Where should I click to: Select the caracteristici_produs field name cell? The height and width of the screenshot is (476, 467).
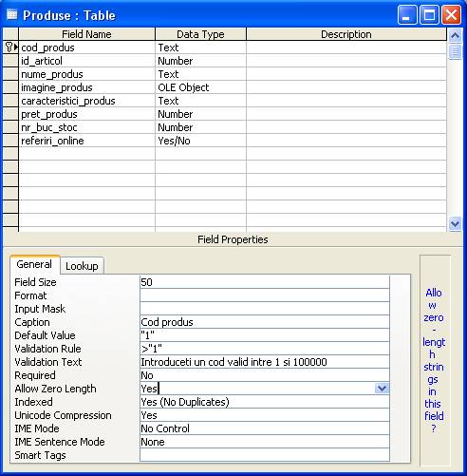coord(86,101)
